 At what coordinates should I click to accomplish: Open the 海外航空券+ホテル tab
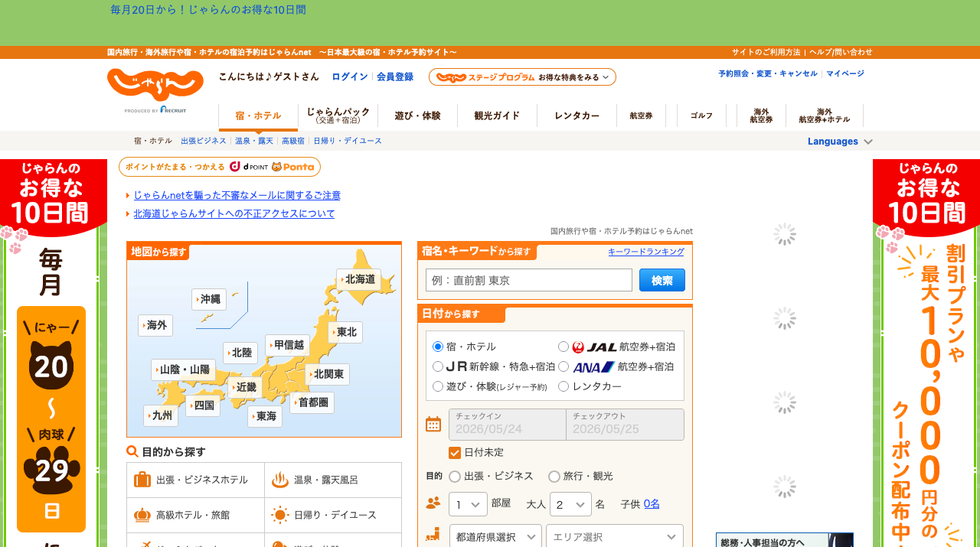(x=825, y=116)
